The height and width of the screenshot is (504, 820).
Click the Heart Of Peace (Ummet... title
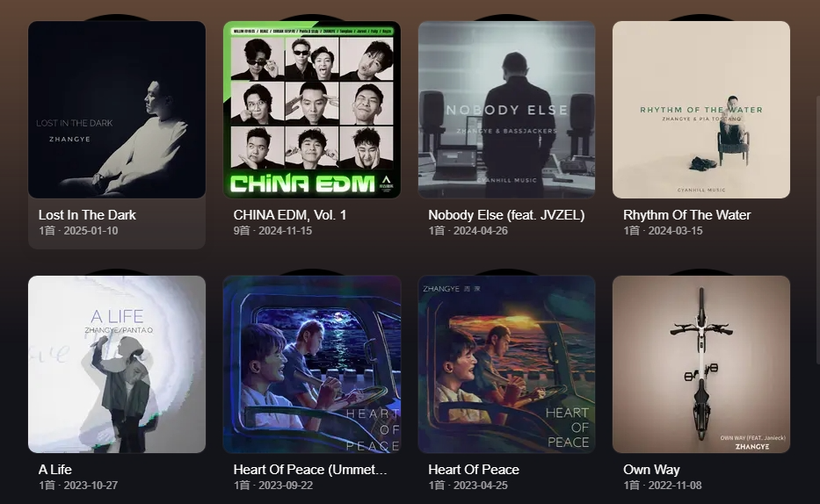(310, 470)
